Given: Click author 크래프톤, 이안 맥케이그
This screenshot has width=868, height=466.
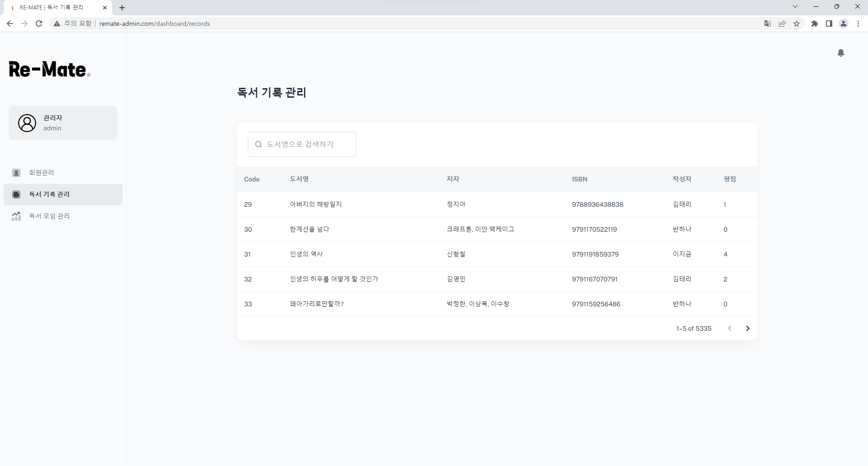Looking at the screenshot, I should point(481,229).
